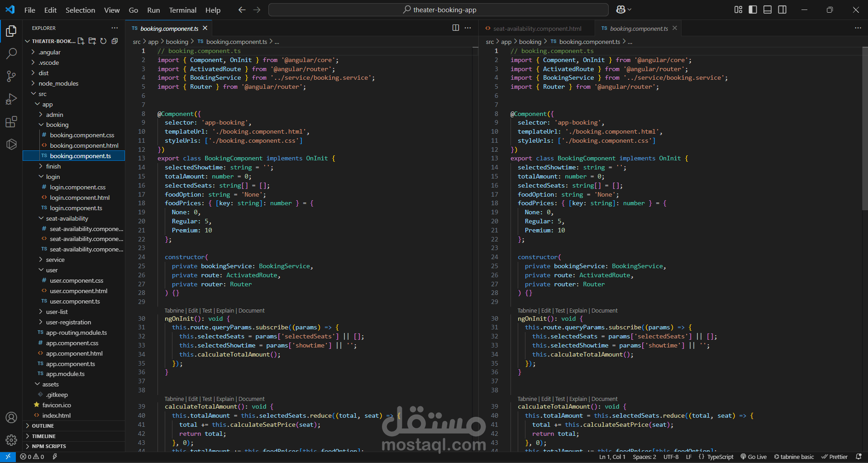Go forward in navigation history
This screenshot has width=868, height=463.
[x=257, y=10]
